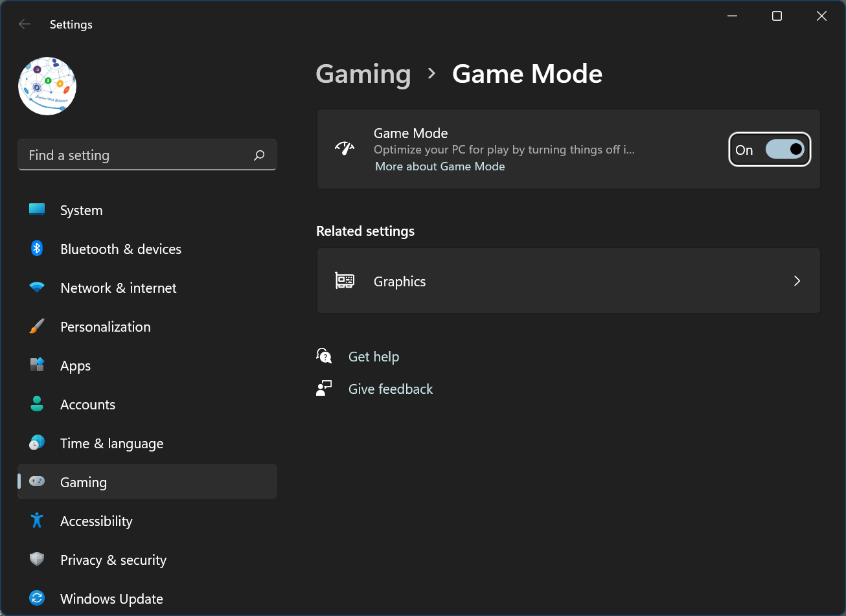Click the Personalization paintbrush icon
Screen dimensions: 846x616
(37, 326)
